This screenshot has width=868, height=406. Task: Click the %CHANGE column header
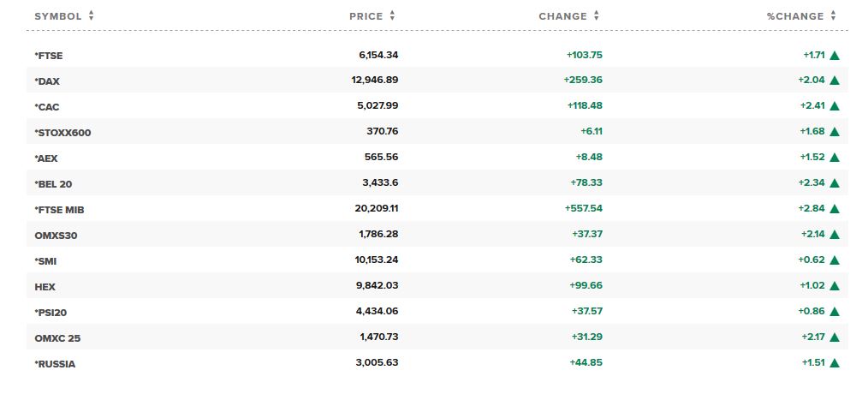[x=795, y=16]
